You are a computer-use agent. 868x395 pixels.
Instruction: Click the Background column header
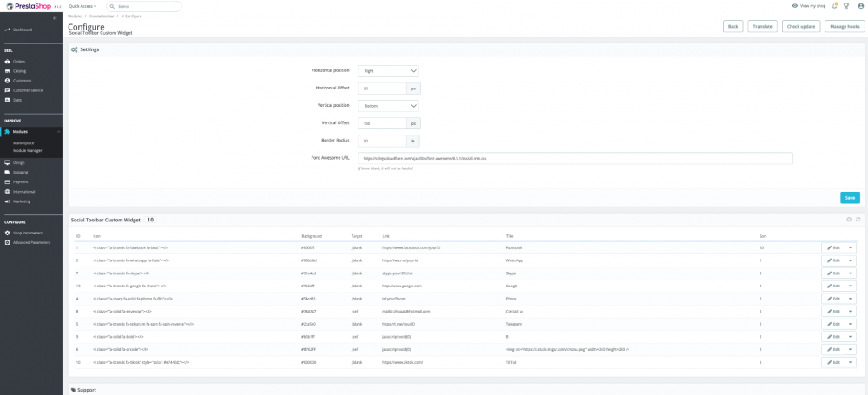coord(311,236)
